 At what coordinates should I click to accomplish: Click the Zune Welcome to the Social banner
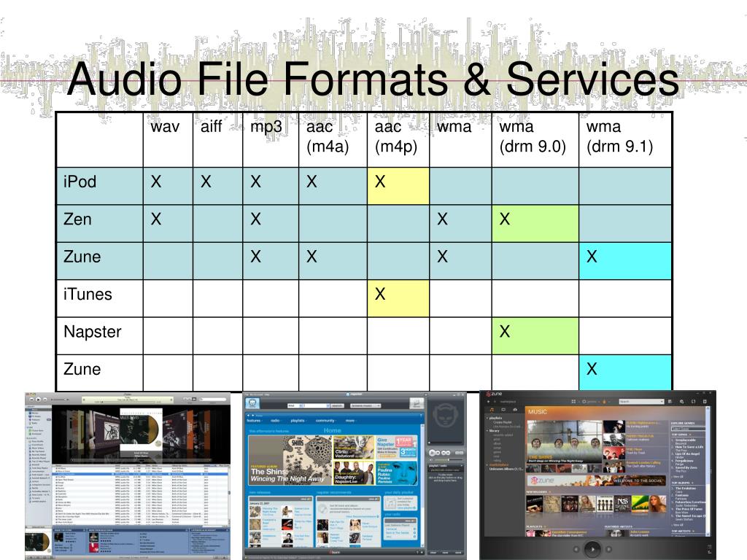tap(597, 481)
